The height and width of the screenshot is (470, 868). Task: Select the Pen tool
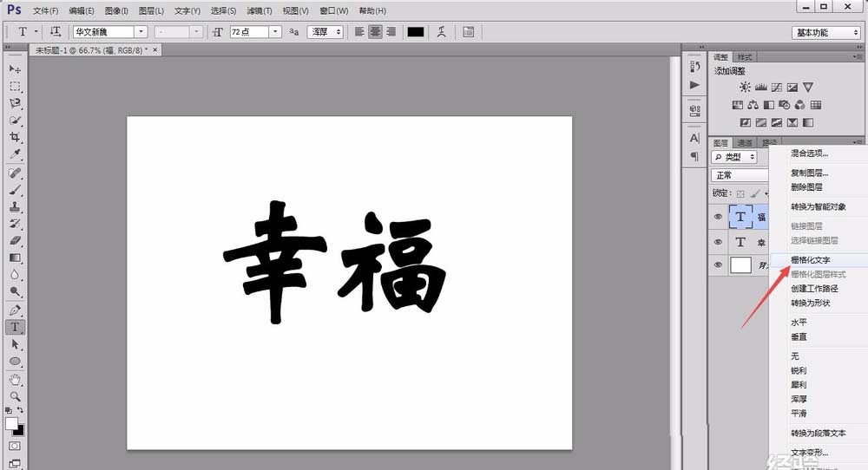[x=15, y=310]
